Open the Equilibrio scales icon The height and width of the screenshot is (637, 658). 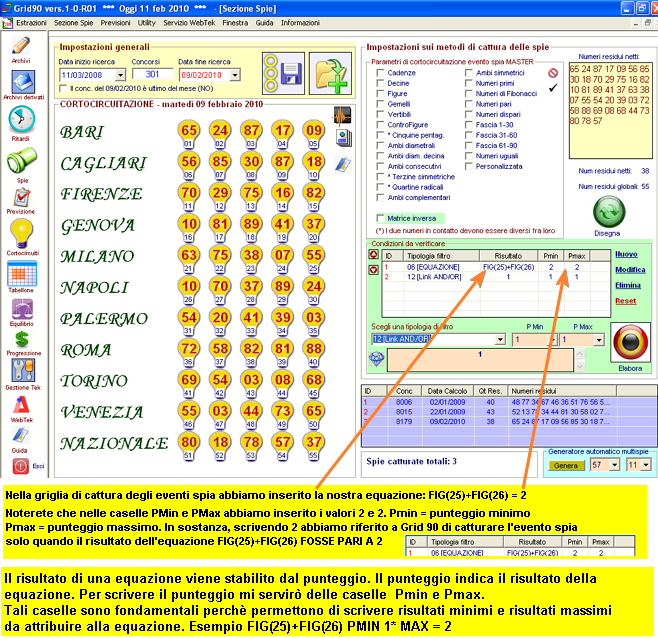click(x=22, y=309)
